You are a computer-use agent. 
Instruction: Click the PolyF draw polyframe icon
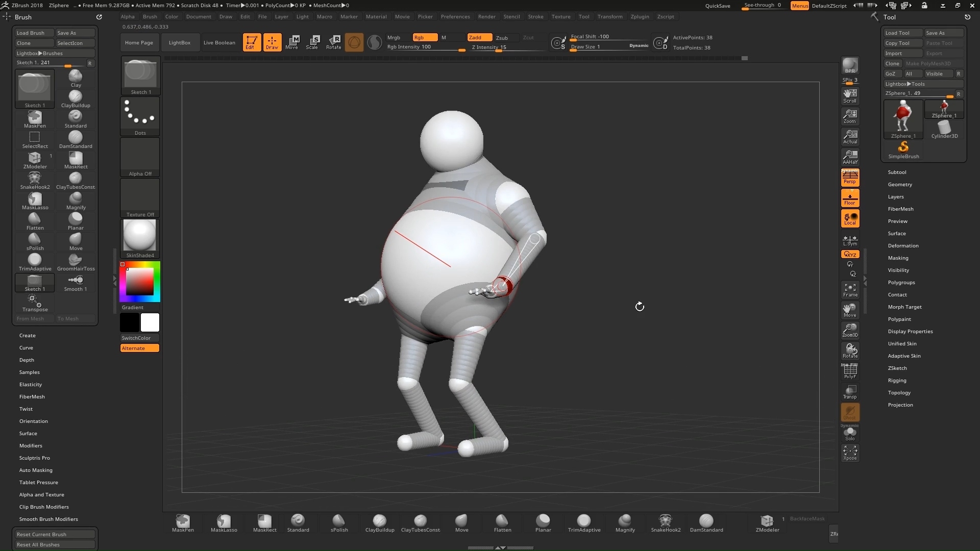pyautogui.click(x=850, y=371)
